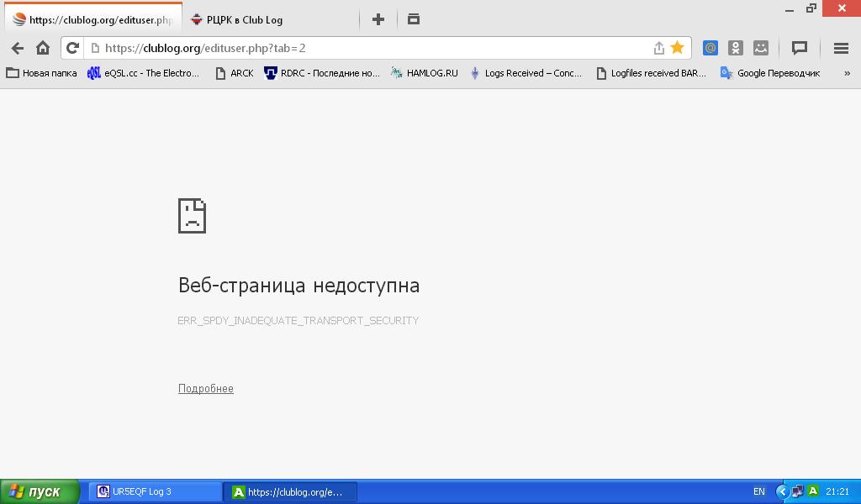This screenshot has height=504, width=861.
Task: Open the tab list panel button
Action: tap(413, 18)
